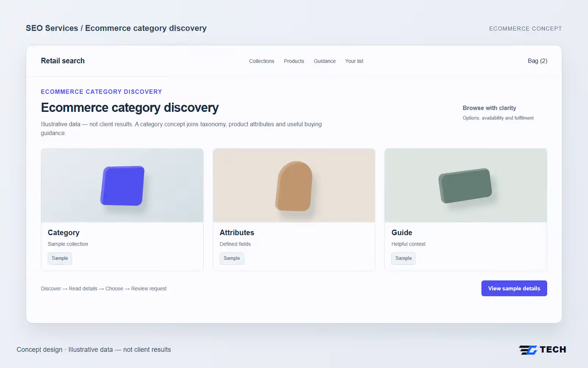This screenshot has width=588, height=368.
Task: Click the Ecommerce category discovery main heading
Action: (130, 108)
